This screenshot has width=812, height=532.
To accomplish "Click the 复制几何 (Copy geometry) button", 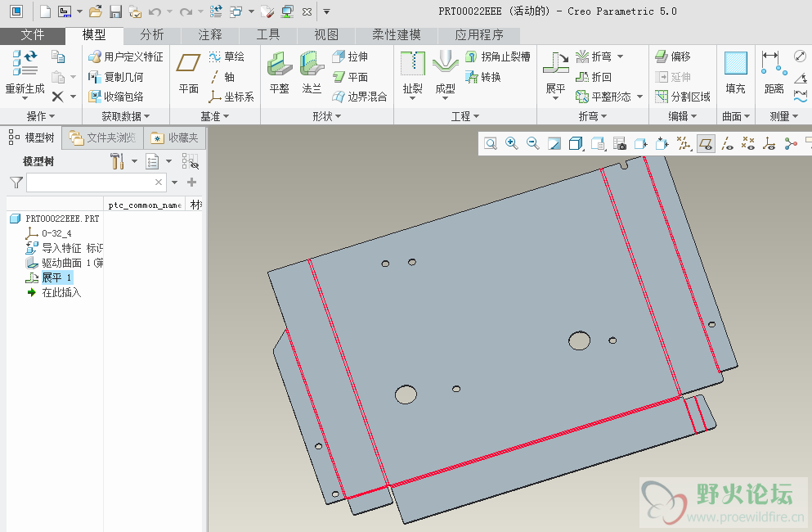I will (x=115, y=77).
